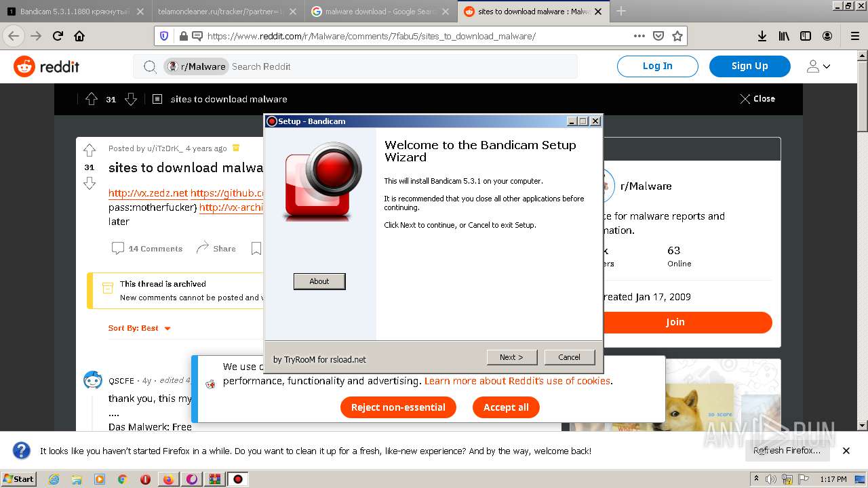Expand Reddit user dropdown menu
The width and height of the screenshot is (868, 488).
coord(818,66)
